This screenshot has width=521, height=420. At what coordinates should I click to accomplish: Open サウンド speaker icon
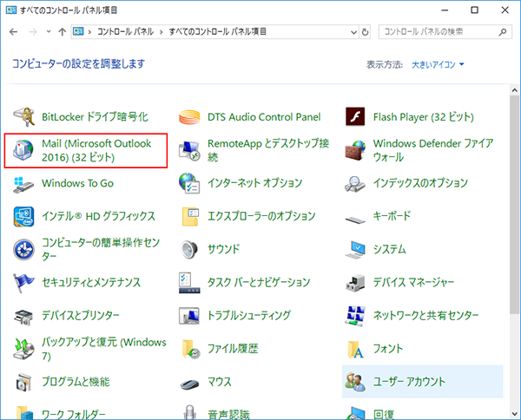[189, 249]
